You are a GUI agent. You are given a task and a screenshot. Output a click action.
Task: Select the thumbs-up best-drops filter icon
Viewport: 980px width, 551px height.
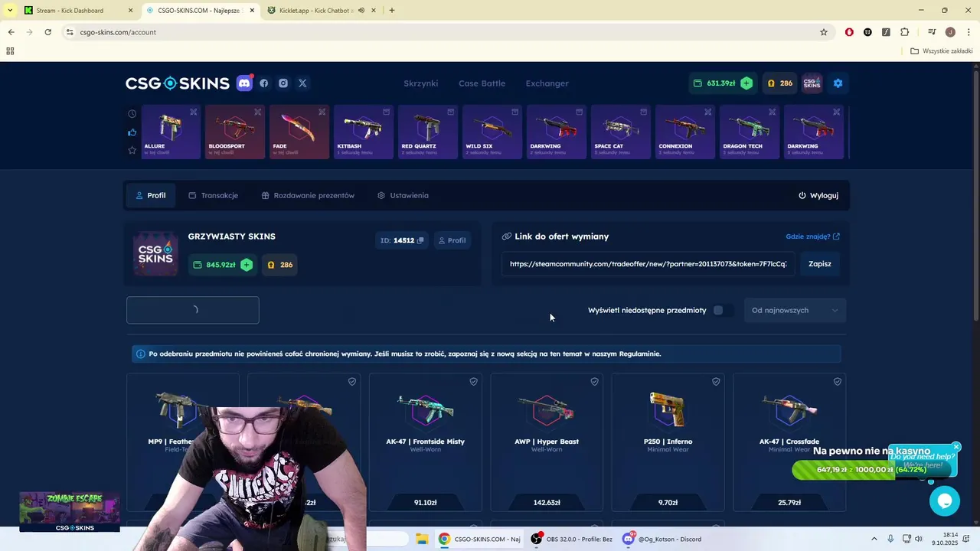132,132
